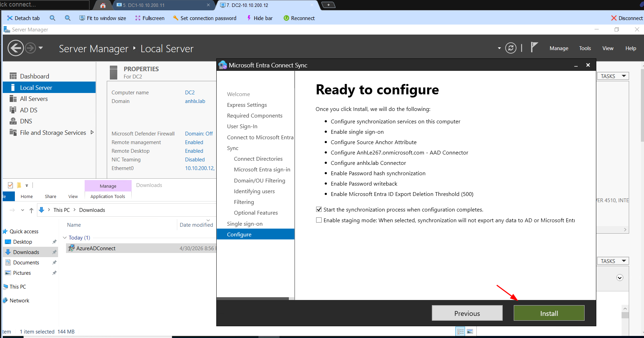The height and width of the screenshot is (338, 644).
Task: Open Pictures in Explorer navigation pane
Action: [x=22, y=273]
